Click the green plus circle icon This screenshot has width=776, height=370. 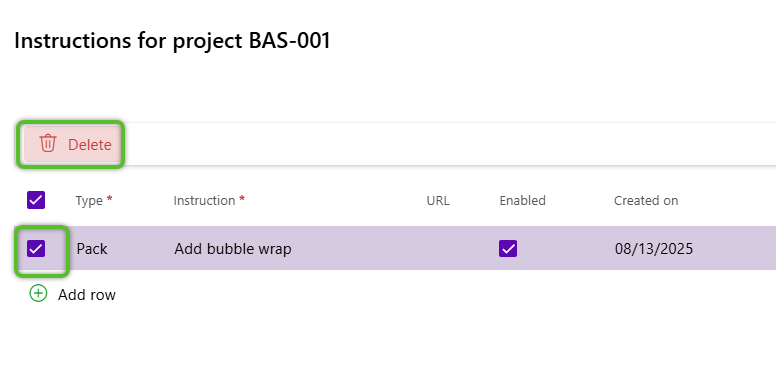(38, 293)
